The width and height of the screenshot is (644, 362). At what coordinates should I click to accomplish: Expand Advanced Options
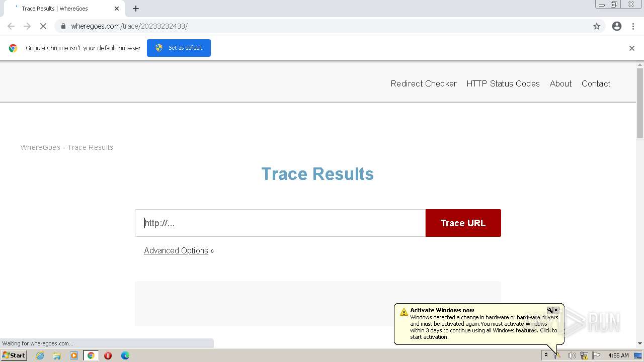click(x=176, y=250)
